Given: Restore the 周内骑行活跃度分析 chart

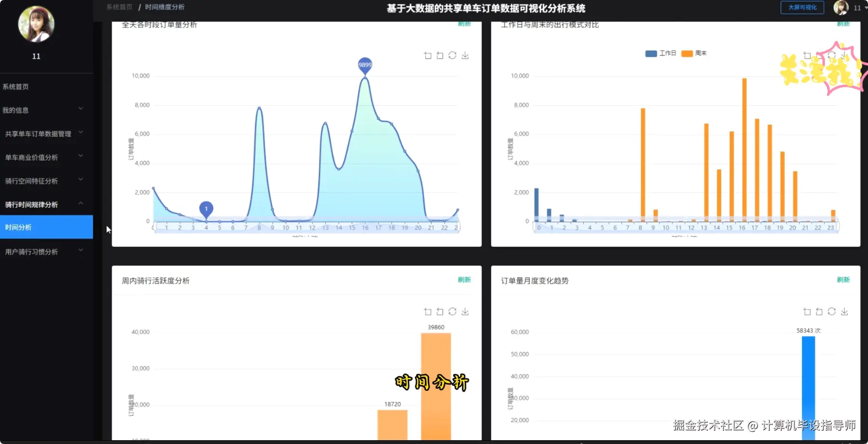Looking at the screenshot, I should click(452, 311).
